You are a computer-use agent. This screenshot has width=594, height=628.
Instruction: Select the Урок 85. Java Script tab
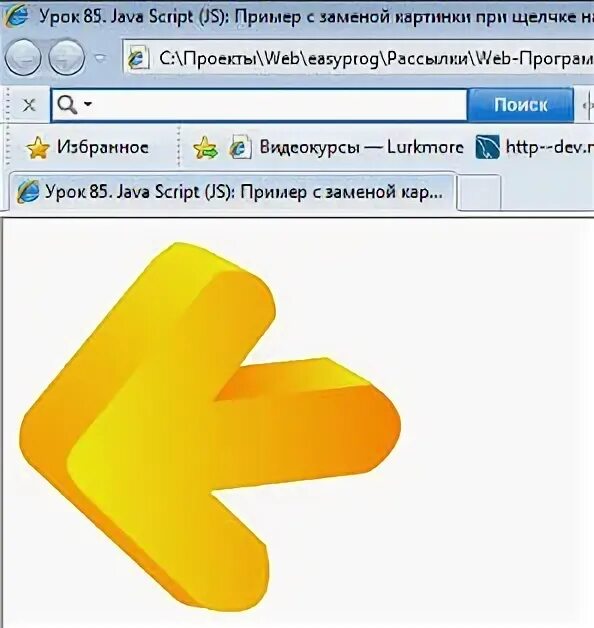pyautogui.click(x=232, y=192)
